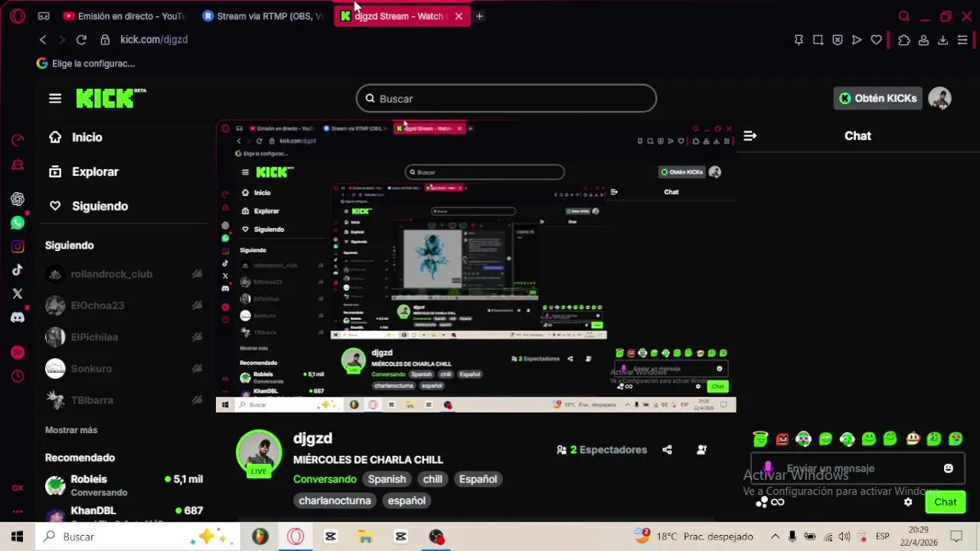This screenshot has width=980, height=551.
Task: Click the Kick search field
Action: (506, 98)
